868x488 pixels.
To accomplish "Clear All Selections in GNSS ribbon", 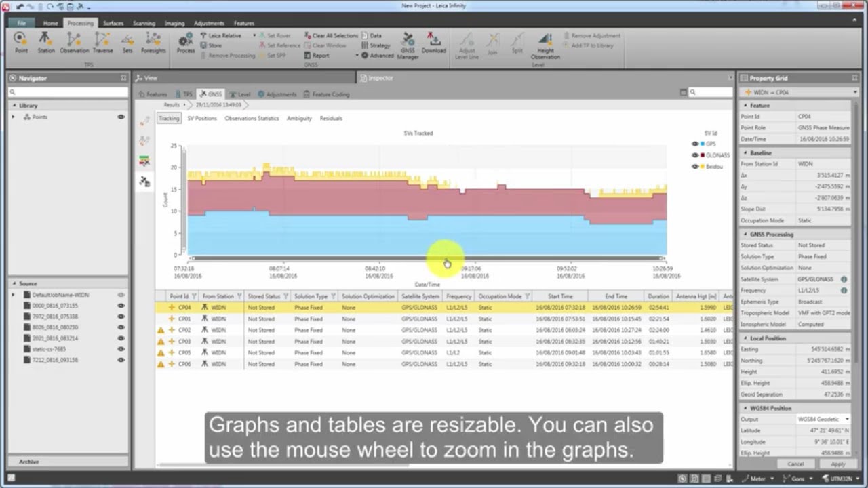I will (x=330, y=35).
